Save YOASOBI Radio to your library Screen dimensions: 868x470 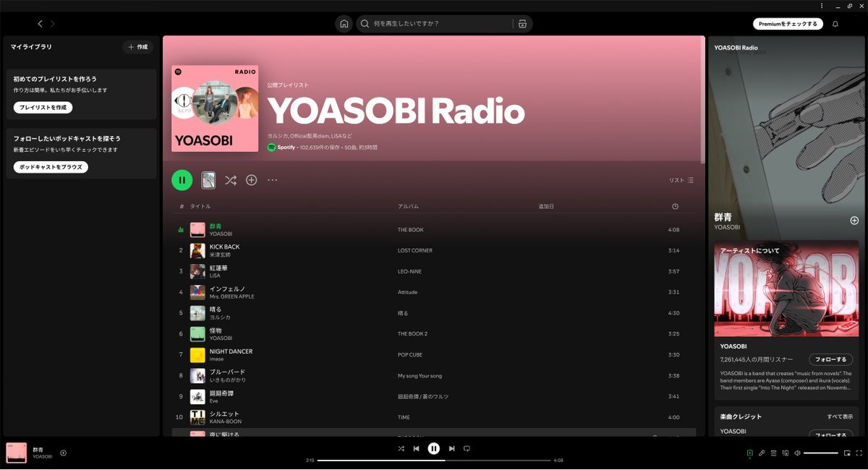pyautogui.click(x=251, y=180)
